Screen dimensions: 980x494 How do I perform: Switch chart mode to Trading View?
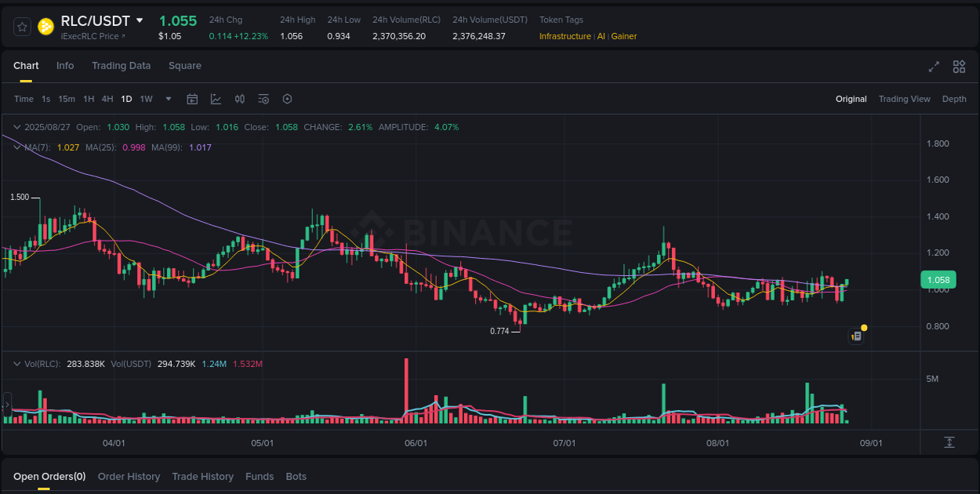(x=904, y=99)
